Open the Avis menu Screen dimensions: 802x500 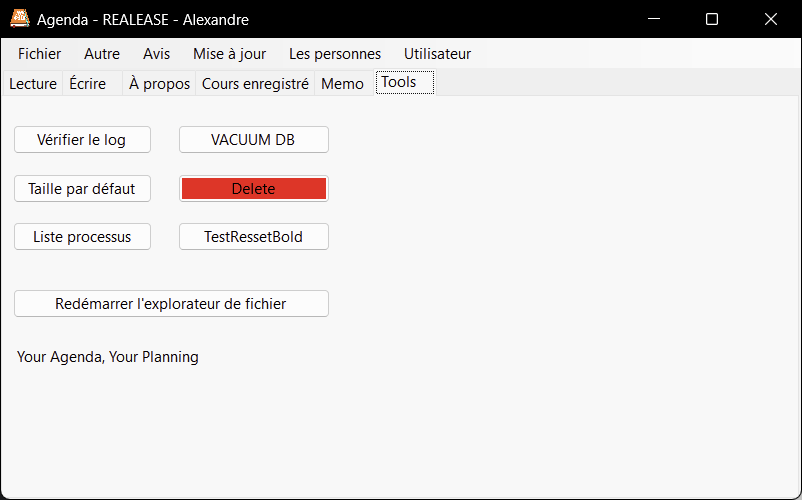(x=156, y=54)
